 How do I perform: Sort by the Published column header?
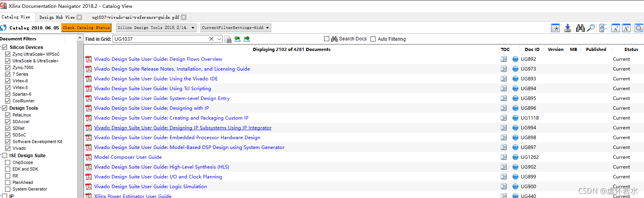tap(596, 49)
